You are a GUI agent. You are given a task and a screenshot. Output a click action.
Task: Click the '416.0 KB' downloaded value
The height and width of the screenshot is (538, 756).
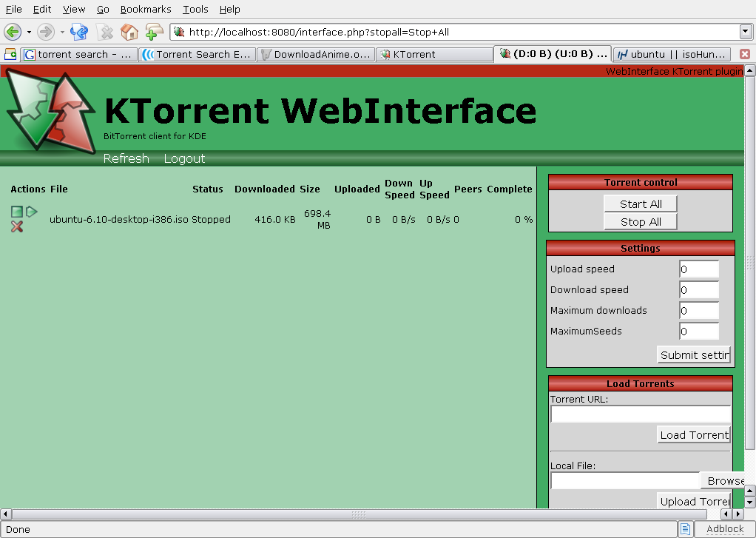click(275, 220)
